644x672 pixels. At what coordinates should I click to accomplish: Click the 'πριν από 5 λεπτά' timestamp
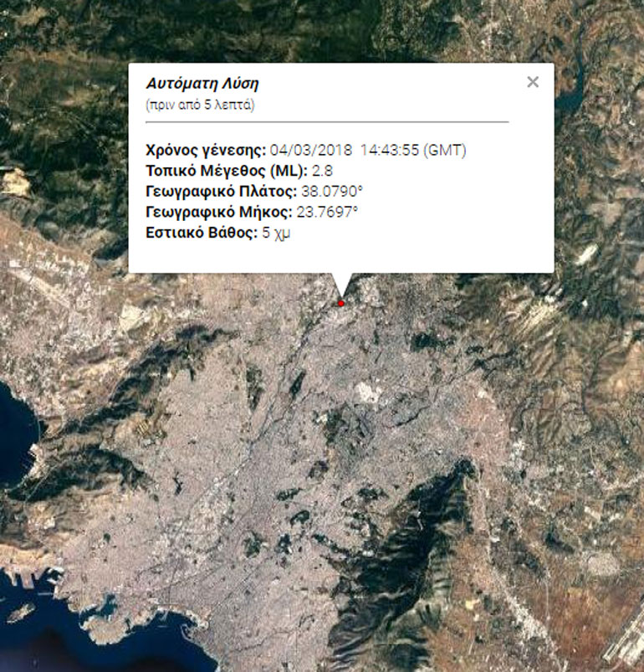[x=200, y=105]
